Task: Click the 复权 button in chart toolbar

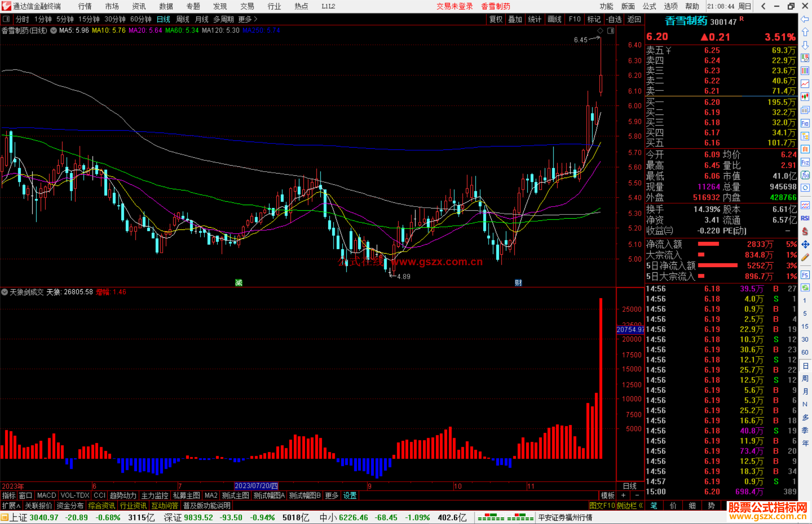Action: tap(496, 19)
